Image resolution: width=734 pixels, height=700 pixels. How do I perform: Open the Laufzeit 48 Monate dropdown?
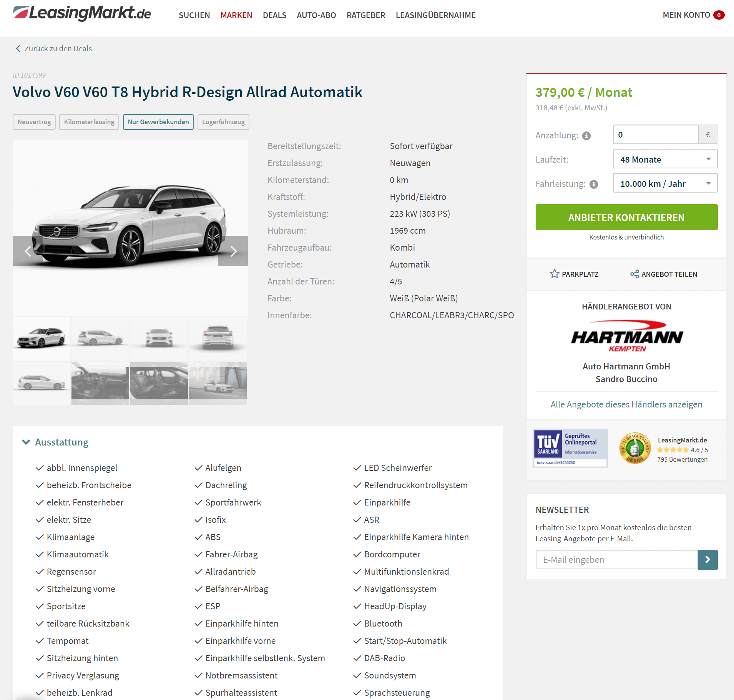(x=665, y=159)
